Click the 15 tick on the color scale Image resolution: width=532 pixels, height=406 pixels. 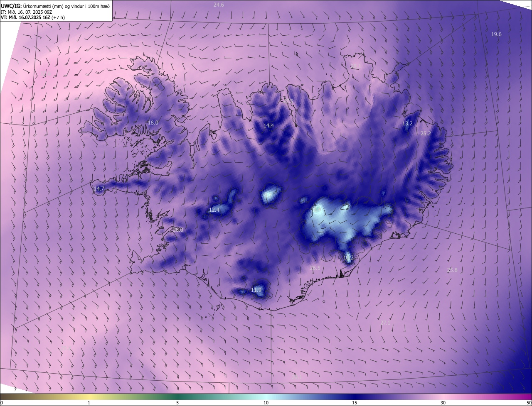coord(355,403)
